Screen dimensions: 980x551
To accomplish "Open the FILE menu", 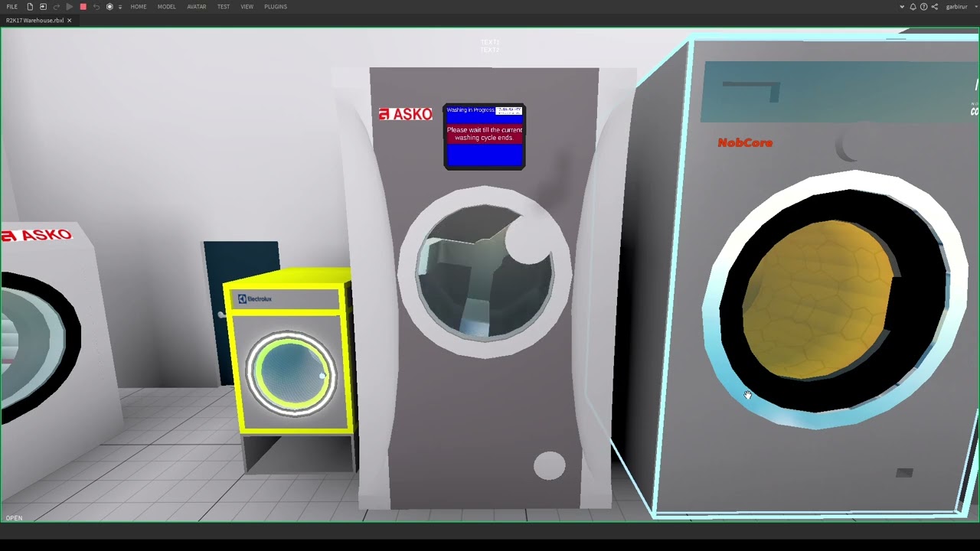I will [x=11, y=7].
